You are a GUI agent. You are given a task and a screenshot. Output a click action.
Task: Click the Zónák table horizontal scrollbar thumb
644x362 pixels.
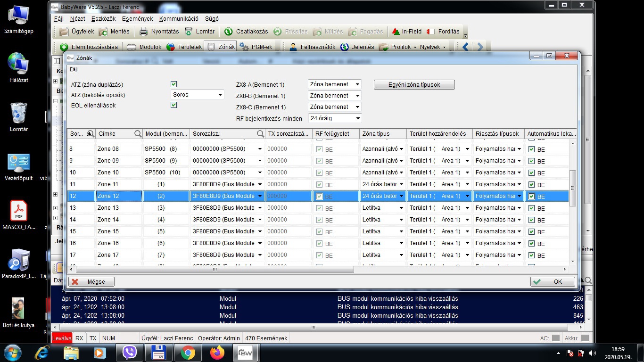pos(215,270)
